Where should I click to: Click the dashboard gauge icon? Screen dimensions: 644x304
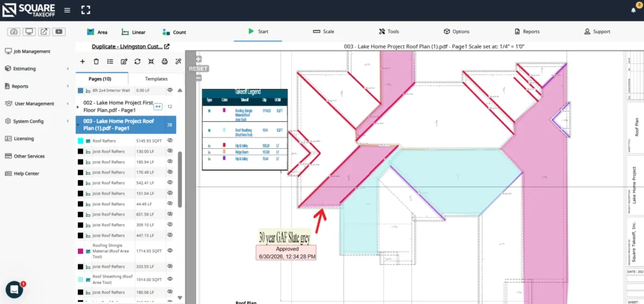14,31
